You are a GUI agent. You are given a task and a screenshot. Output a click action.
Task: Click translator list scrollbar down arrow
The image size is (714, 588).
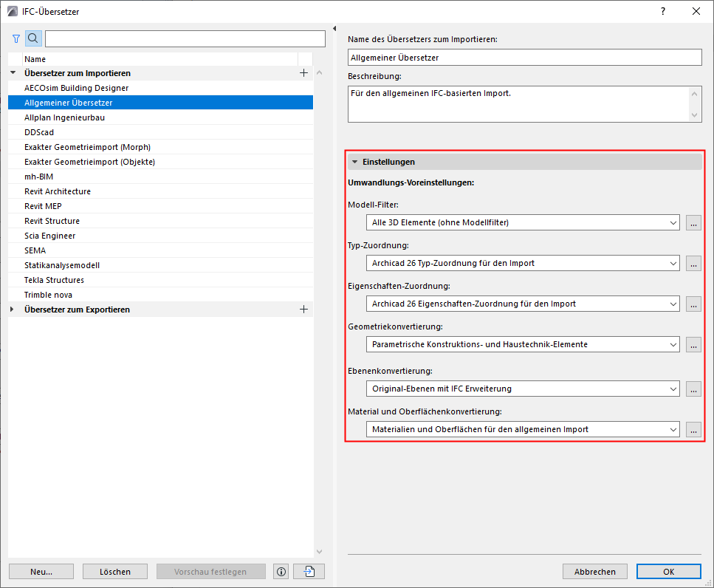tap(319, 552)
